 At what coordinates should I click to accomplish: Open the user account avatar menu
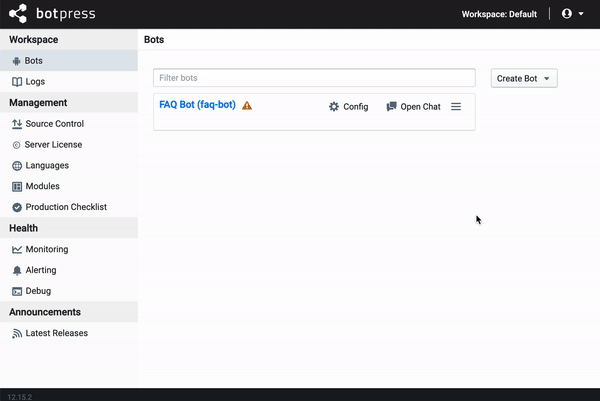coord(567,14)
